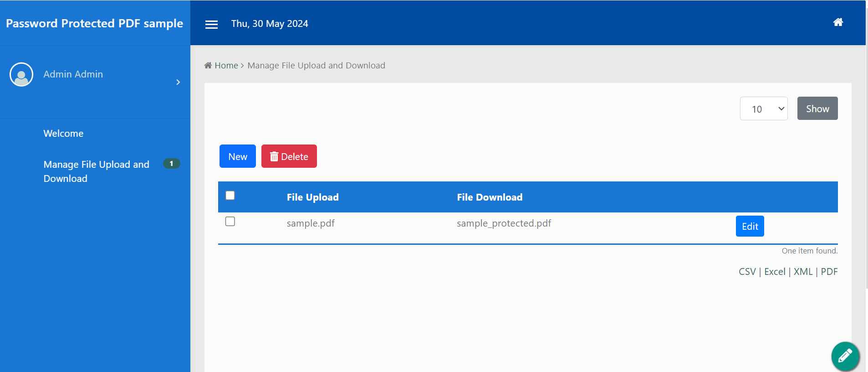Image resolution: width=868 pixels, height=372 pixels.
Task: Click the trash icon on Delete button
Action: pos(274,157)
